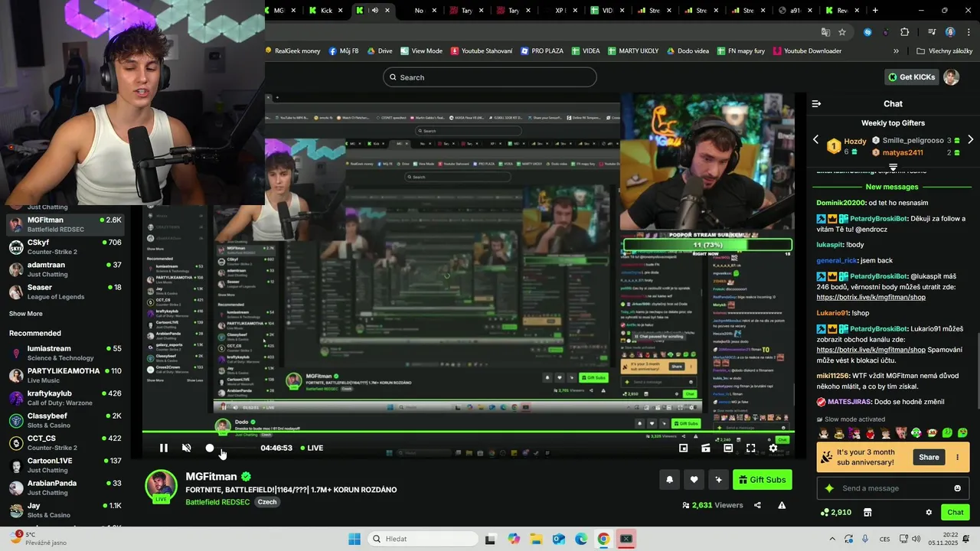Screen dimensions: 980x551
Task: Jump to New messages in chat
Action: coord(892,187)
